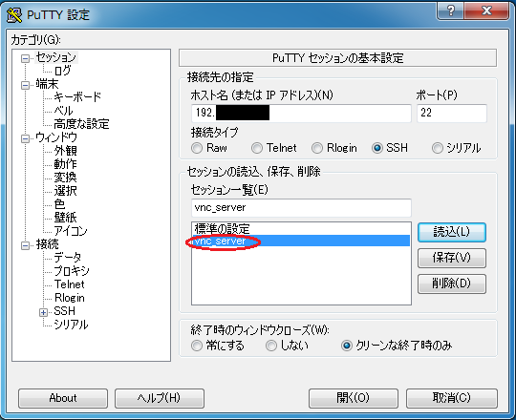Open the 動作 category

click(x=66, y=164)
